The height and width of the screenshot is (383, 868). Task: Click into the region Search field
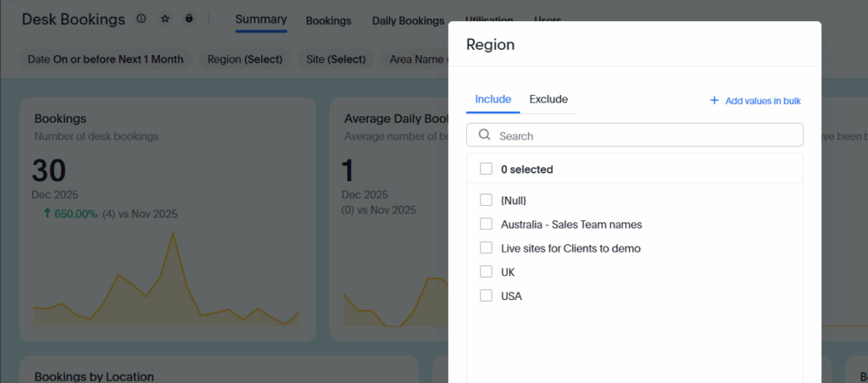(644, 136)
